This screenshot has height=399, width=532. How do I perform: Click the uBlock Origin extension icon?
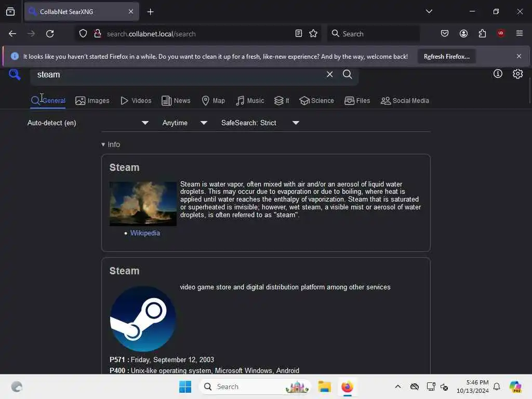pyautogui.click(x=501, y=33)
